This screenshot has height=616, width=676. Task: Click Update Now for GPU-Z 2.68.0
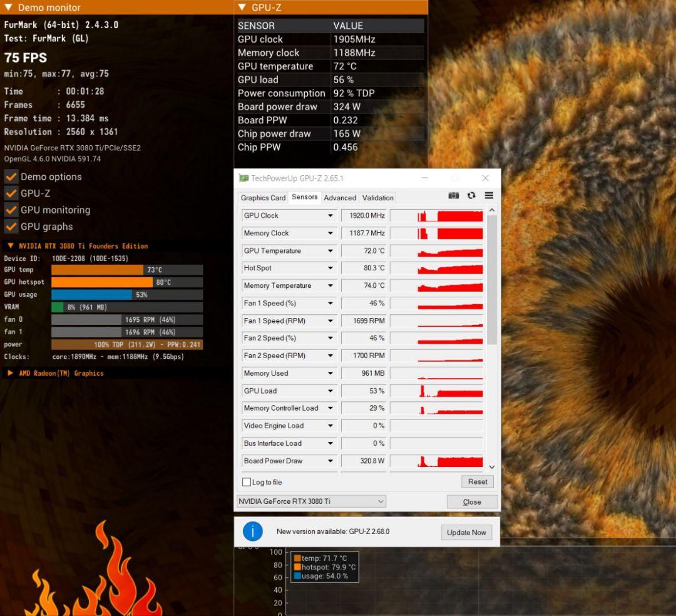466,532
